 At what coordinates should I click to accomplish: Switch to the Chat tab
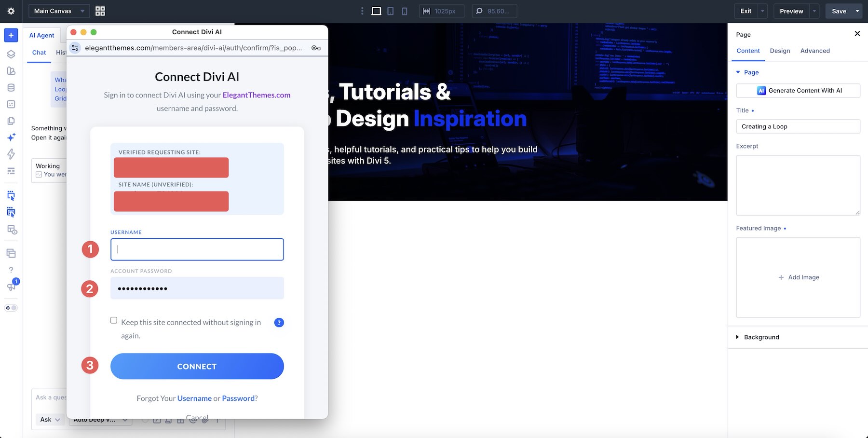click(x=39, y=53)
